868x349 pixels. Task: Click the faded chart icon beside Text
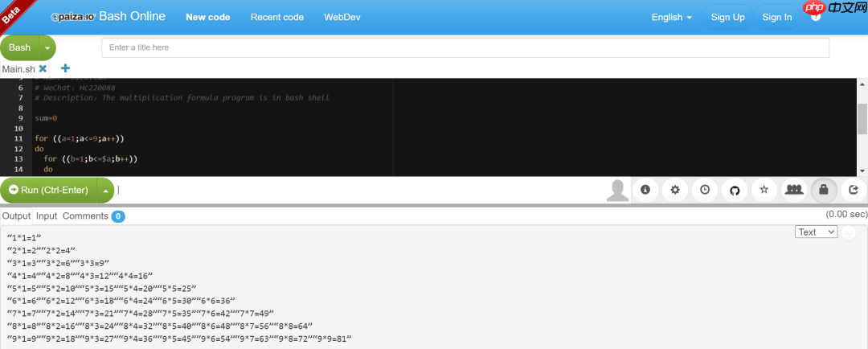pyautogui.click(x=849, y=232)
